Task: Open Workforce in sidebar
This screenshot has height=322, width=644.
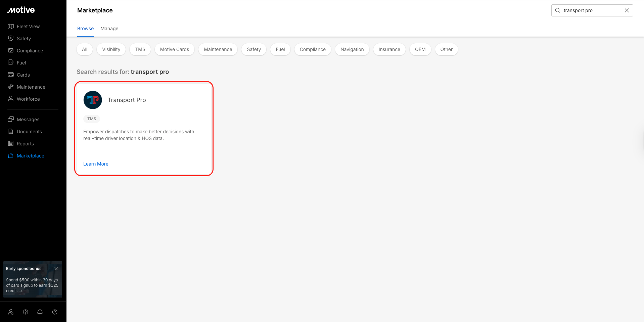Action: tap(28, 99)
